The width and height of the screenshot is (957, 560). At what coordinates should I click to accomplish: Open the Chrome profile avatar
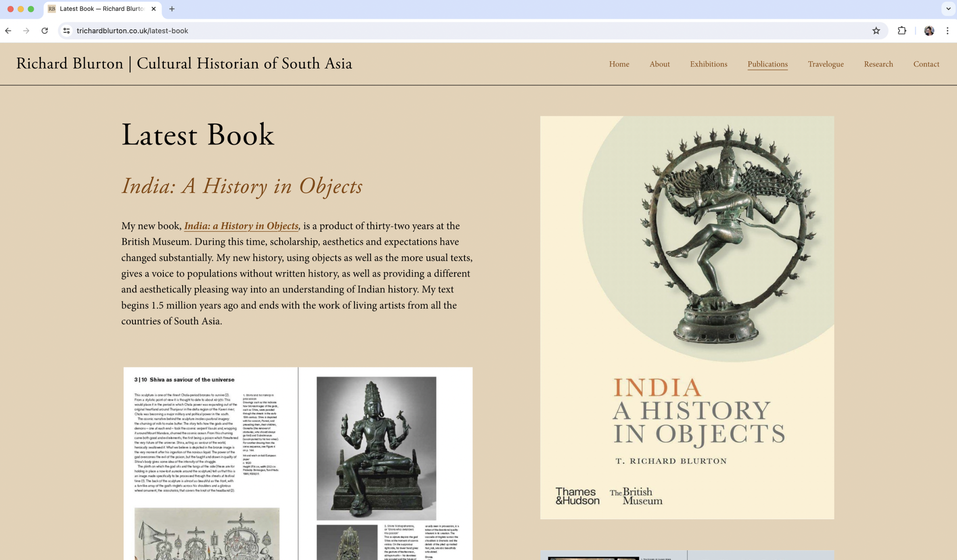(929, 31)
